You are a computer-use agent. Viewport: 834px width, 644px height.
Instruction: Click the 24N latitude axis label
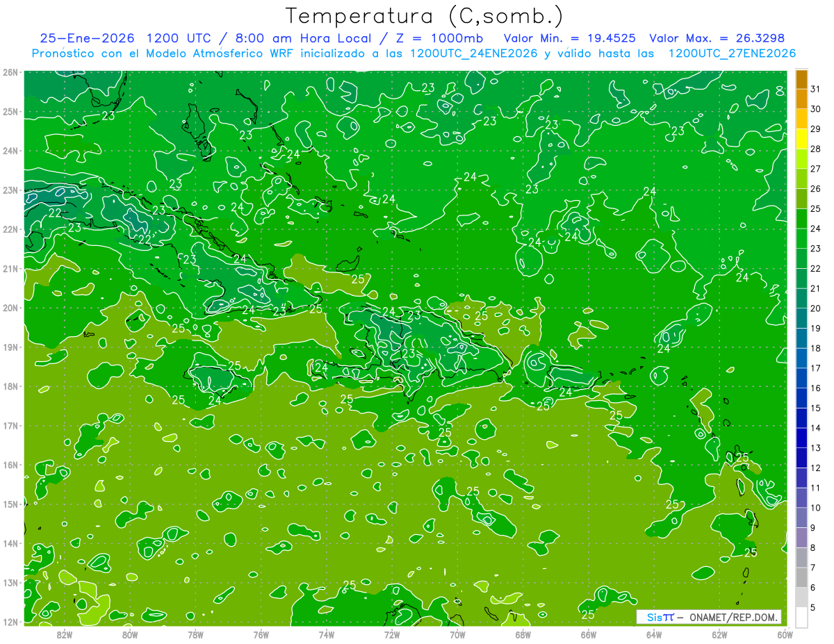point(11,151)
